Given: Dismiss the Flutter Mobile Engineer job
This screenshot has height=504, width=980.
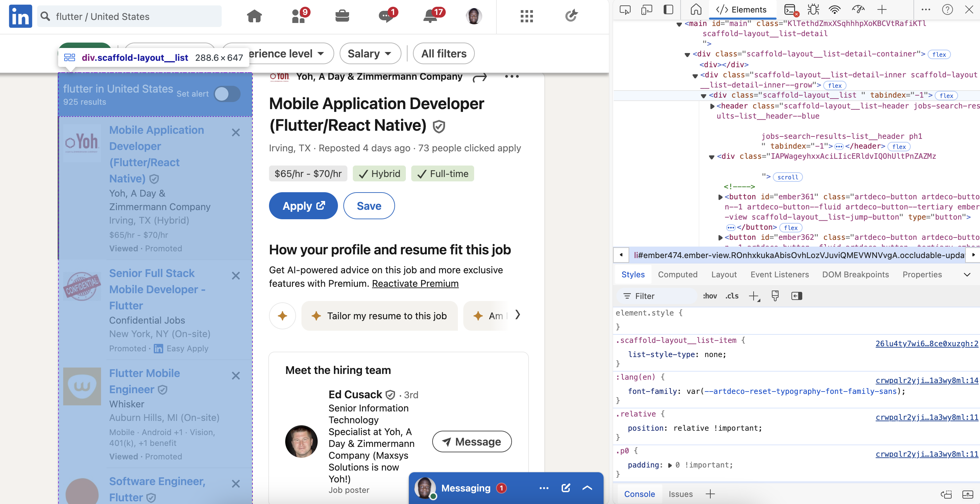Looking at the screenshot, I should coord(236,376).
